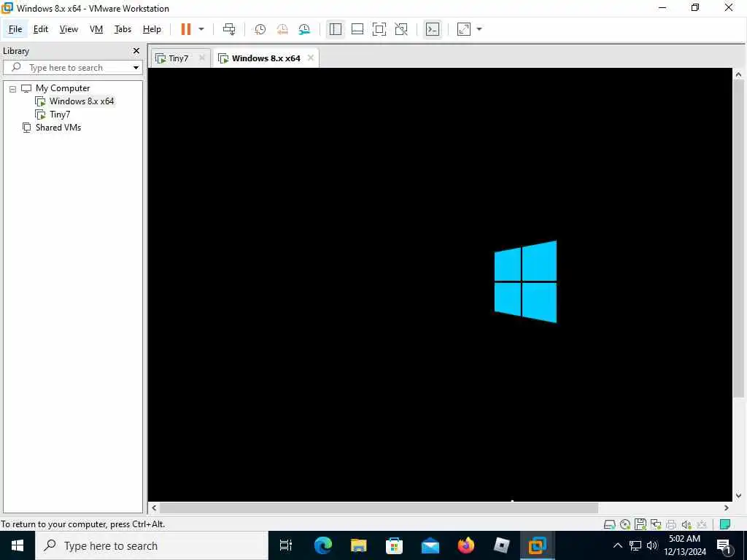Click the hard disk status icon
This screenshot has width=747, height=560.
(x=609, y=525)
